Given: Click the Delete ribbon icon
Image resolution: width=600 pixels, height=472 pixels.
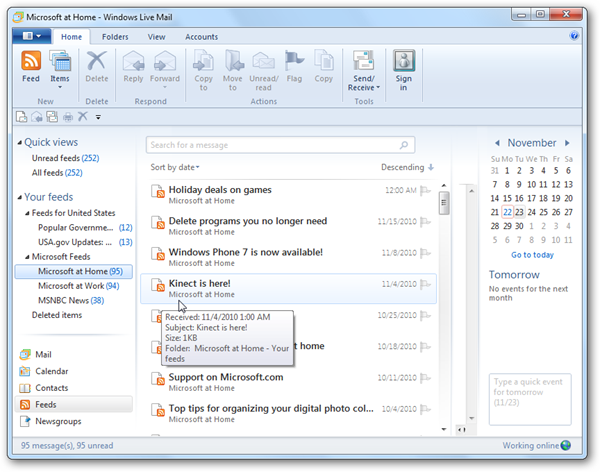Looking at the screenshot, I should coord(97,65).
